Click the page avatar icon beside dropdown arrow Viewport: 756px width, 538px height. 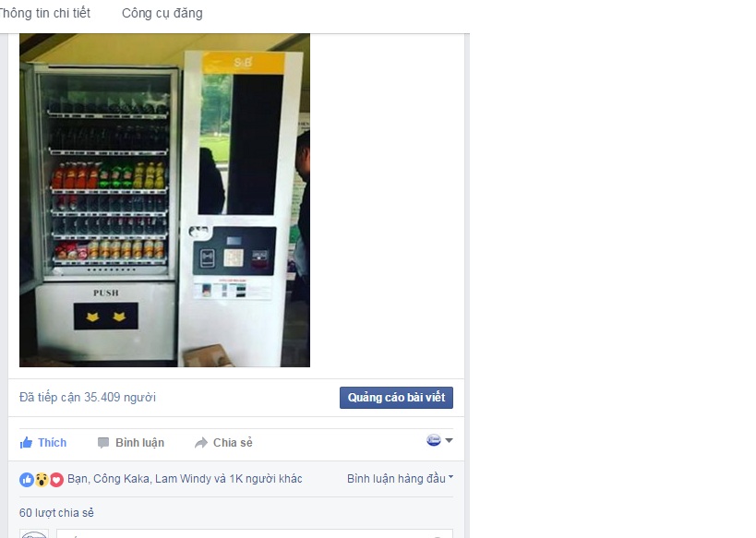tap(434, 440)
